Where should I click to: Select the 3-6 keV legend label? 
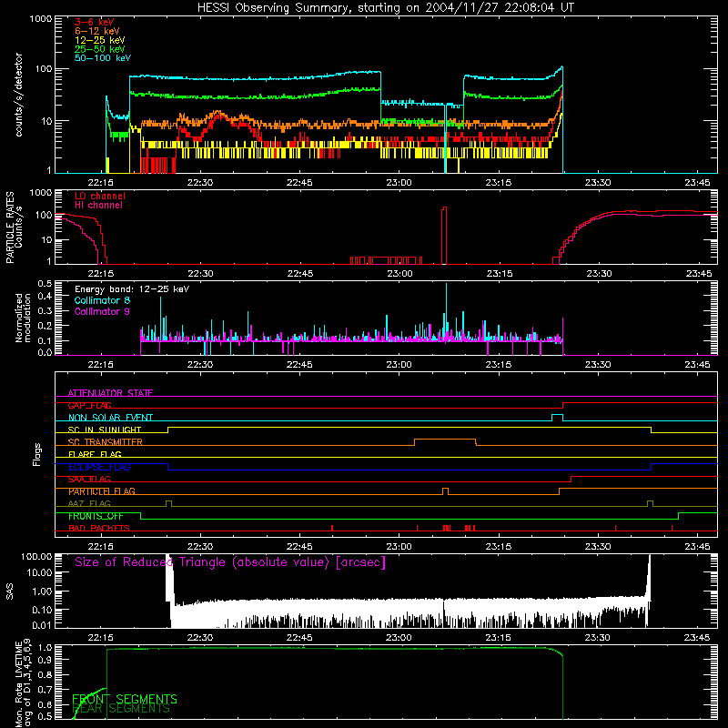(x=94, y=22)
